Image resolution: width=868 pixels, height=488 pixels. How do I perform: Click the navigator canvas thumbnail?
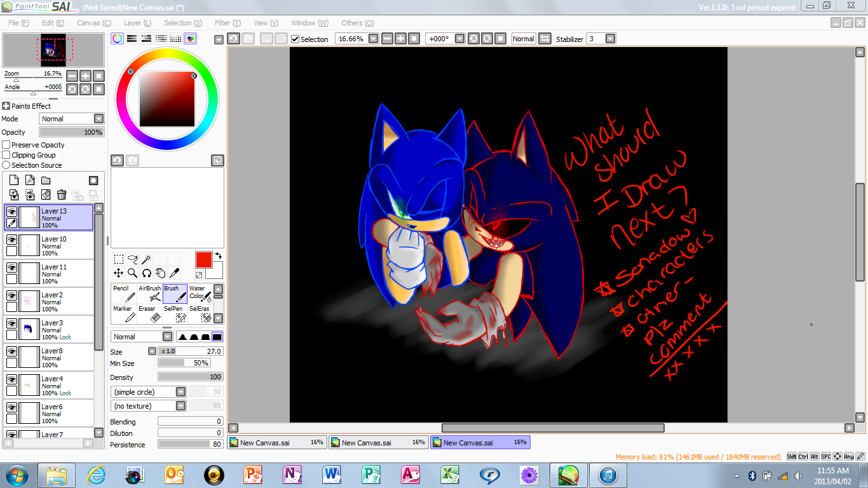tap(53, 51)
